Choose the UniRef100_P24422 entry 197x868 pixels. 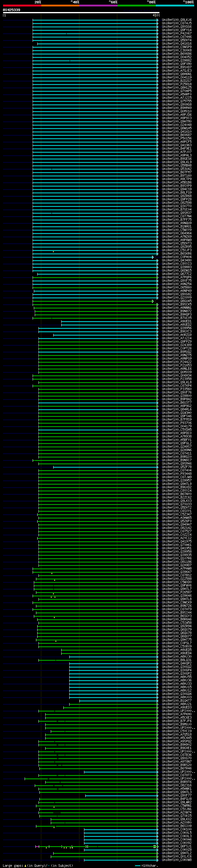[x=177, y=362]
